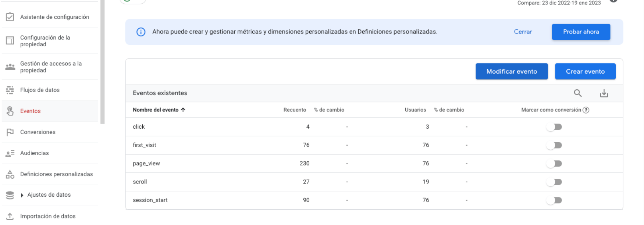Dismiss banner with Cerrar link

click(x=523, y=32)
